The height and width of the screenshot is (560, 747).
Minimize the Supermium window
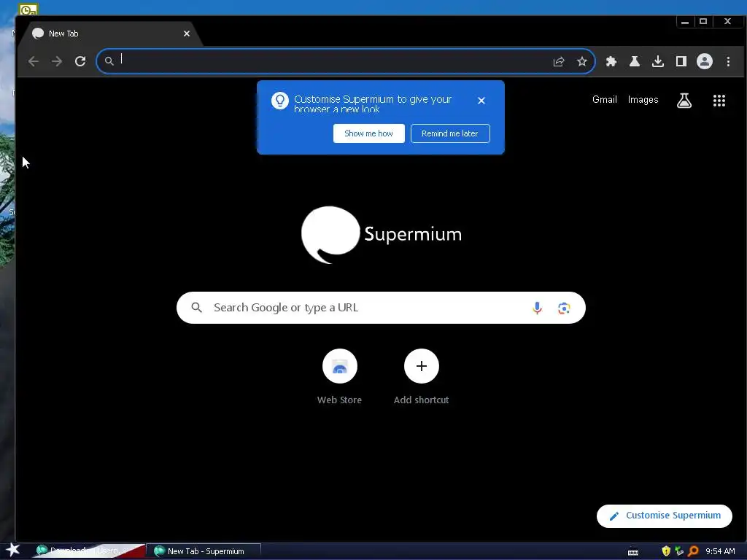[684, 21]
